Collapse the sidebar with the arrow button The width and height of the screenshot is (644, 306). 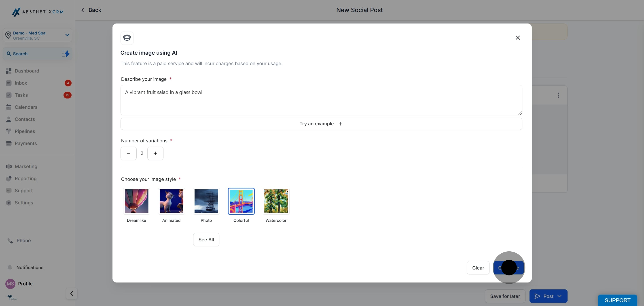[72, 293]
